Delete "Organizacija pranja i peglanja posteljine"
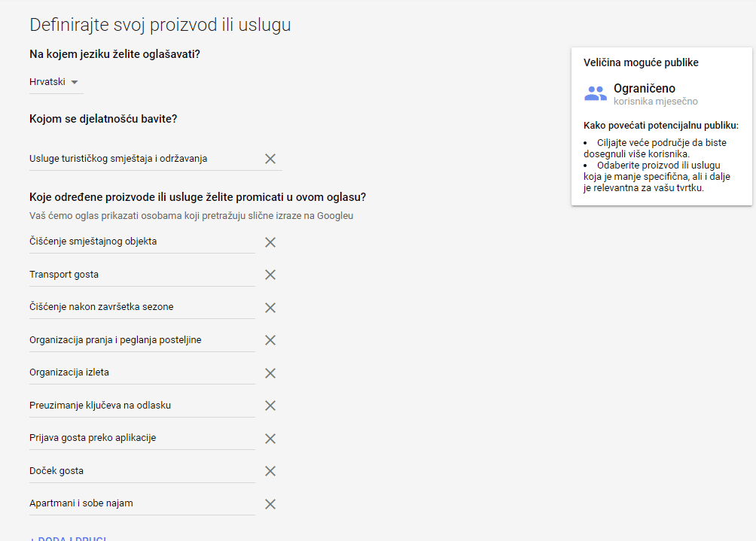The width and height of the screenshot is (756, 541). pyautogui.click(x=270, y=340)
